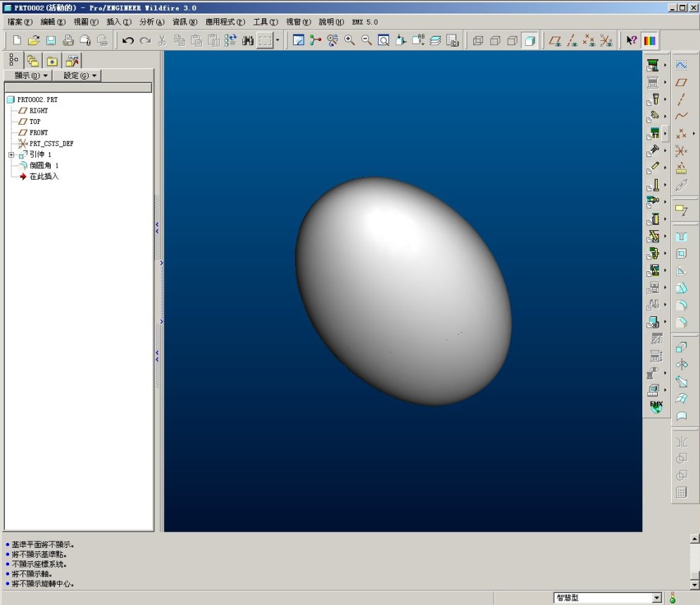Select 倒圓角 1 in model tree
Screen dimensions: 700x605
coord(44,166)
